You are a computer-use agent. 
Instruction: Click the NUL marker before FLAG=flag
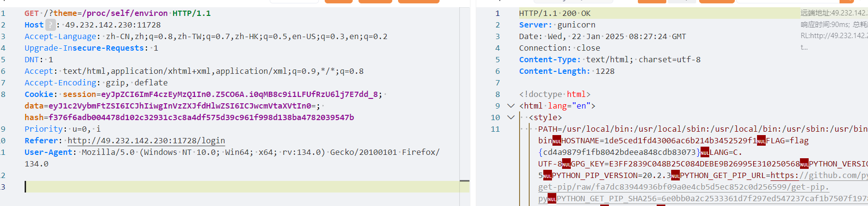pos(761,141)
